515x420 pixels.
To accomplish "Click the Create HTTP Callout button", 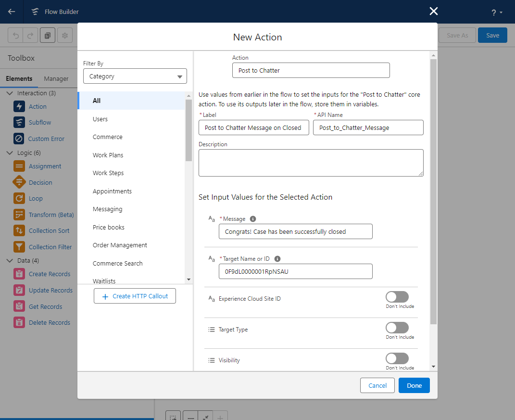I will [135, 296].
